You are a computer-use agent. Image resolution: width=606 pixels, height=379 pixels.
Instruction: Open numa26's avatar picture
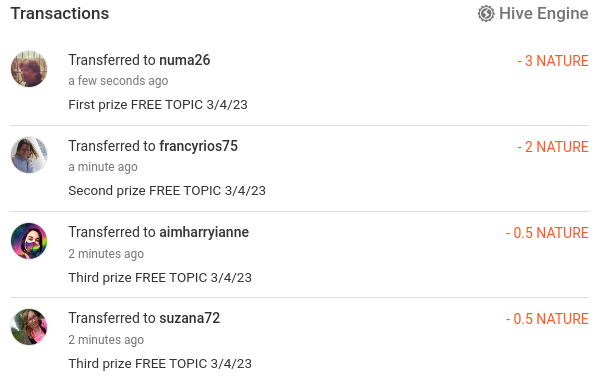click(29, 69)
